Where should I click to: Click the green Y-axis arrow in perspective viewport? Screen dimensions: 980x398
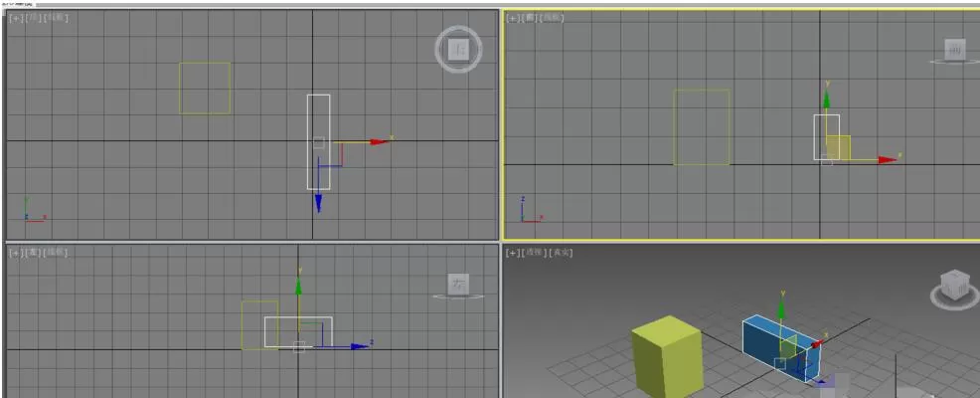781,308
